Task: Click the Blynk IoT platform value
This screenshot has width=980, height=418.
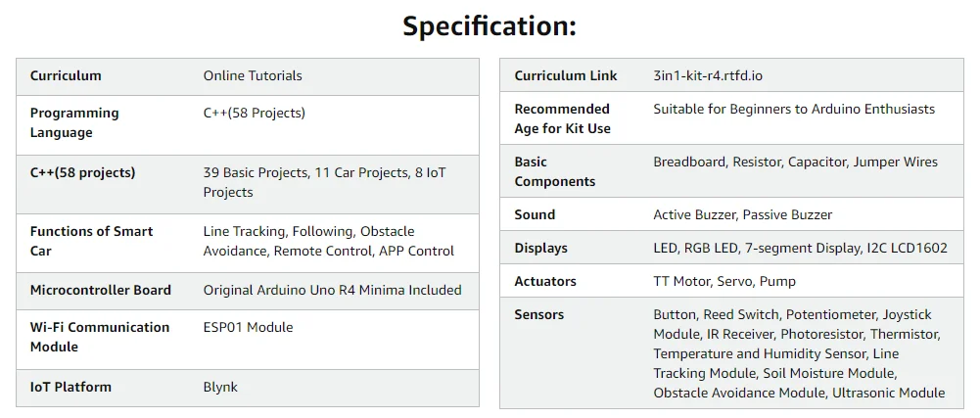Action: tap(220, 387)
